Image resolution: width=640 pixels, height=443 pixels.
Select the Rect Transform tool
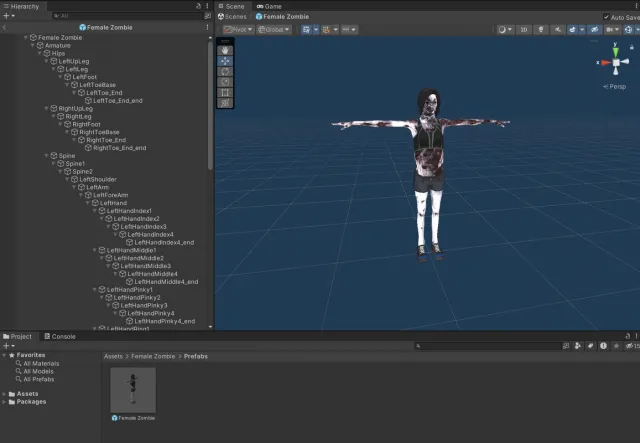pyautogui.click(x=225, y=93)
